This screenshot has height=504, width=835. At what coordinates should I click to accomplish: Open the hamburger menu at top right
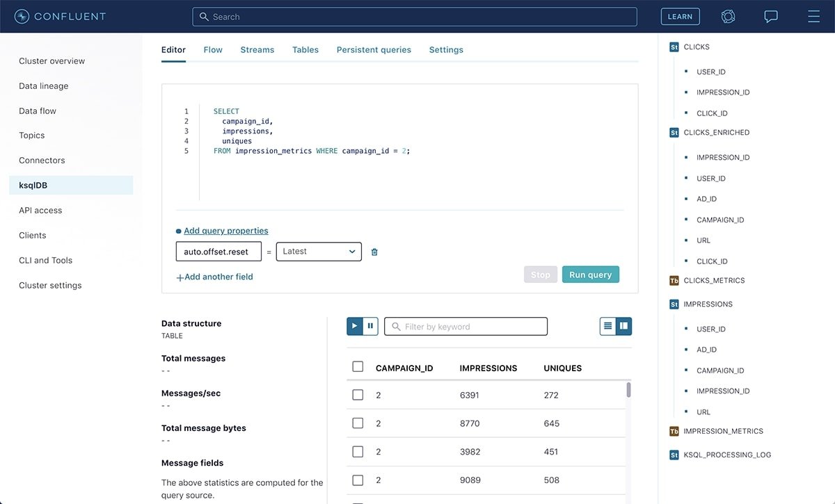[813, 15]
